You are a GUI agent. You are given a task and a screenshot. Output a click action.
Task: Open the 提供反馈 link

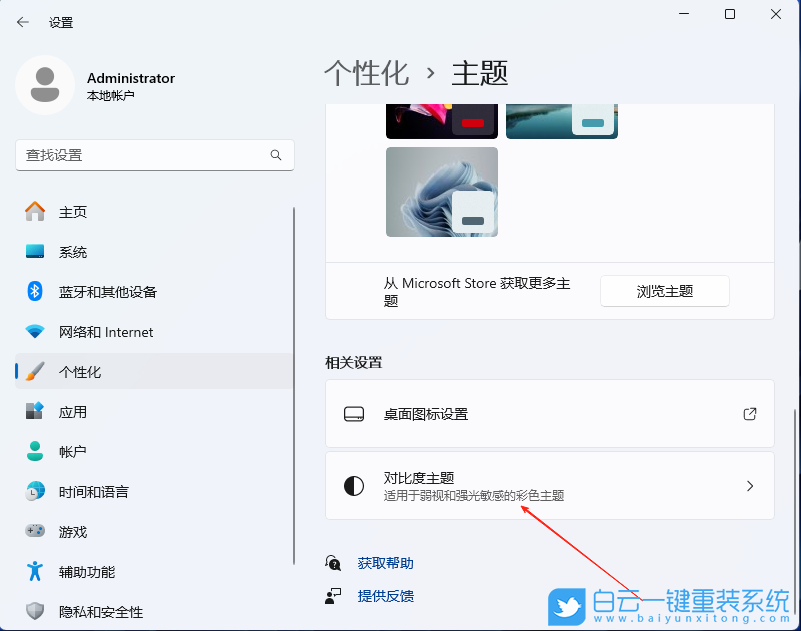point(384,595)
